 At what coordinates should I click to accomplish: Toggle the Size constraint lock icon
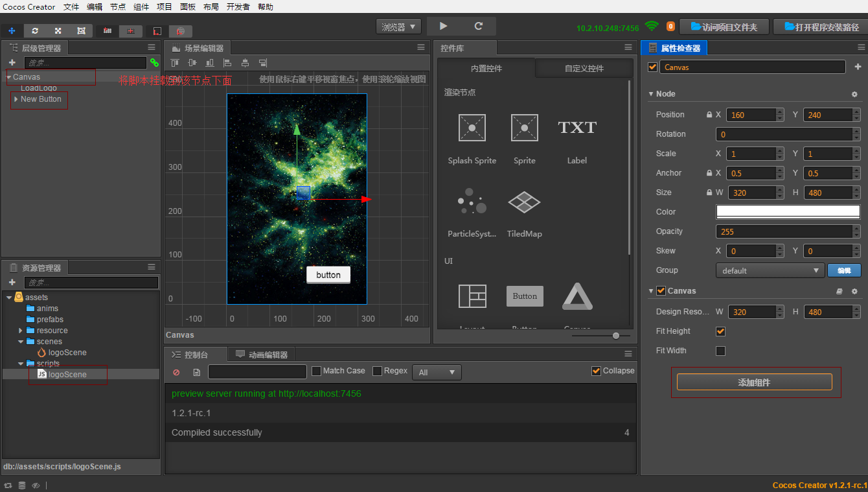click(709, 193)
